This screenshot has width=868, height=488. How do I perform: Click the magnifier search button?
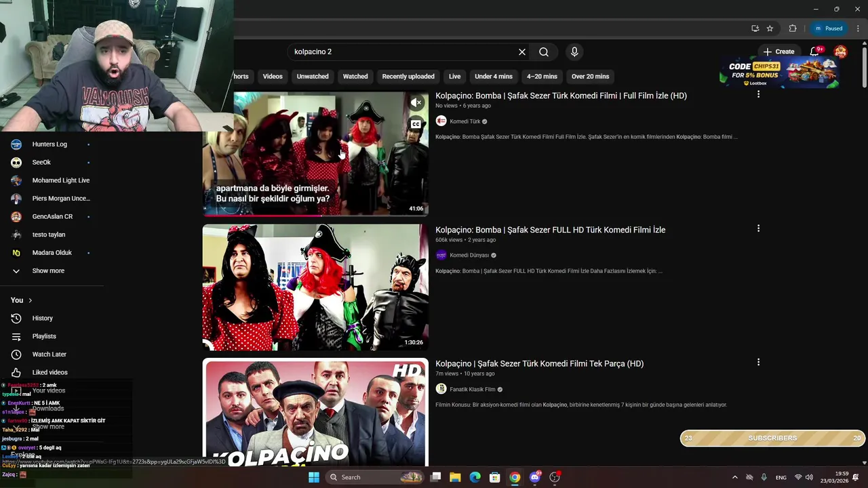pyautogui.click(x=544, y=52)
